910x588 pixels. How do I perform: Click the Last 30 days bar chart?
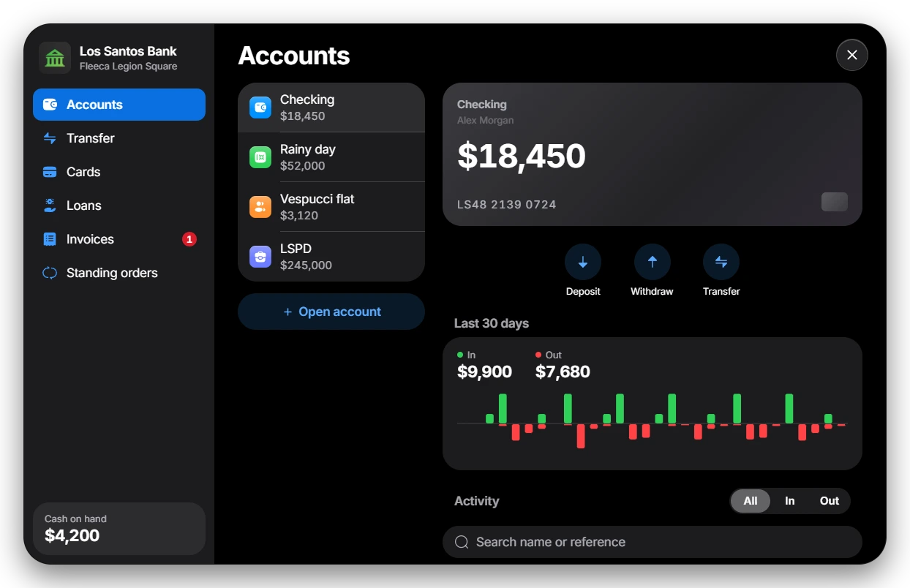[x=653, y=421]
